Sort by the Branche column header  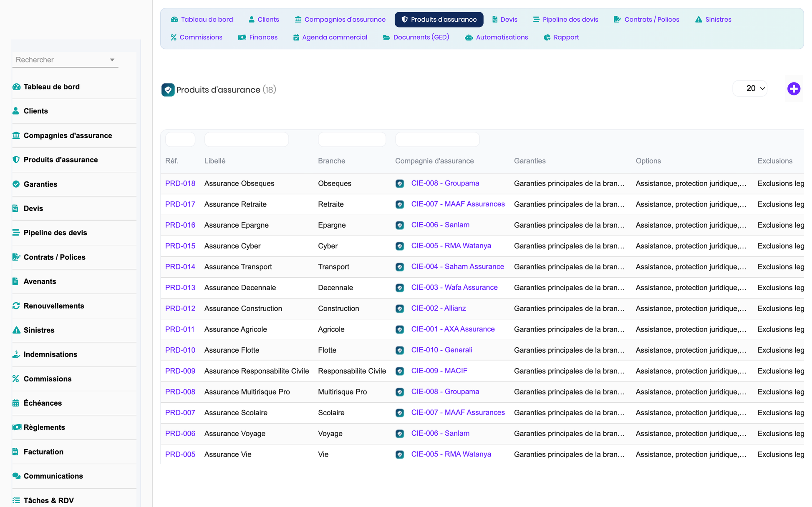(332, 161)
